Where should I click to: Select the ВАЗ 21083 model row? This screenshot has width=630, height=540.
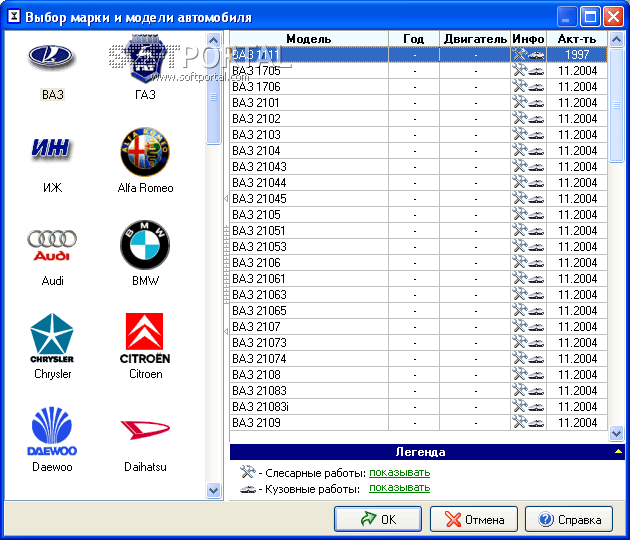pos(418,391)
